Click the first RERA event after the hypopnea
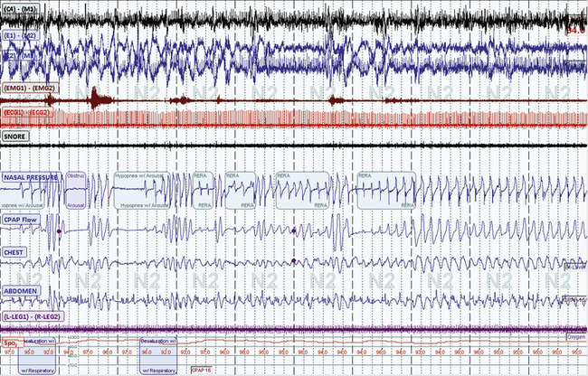588x376 pixels. click(x=205, y=190)
